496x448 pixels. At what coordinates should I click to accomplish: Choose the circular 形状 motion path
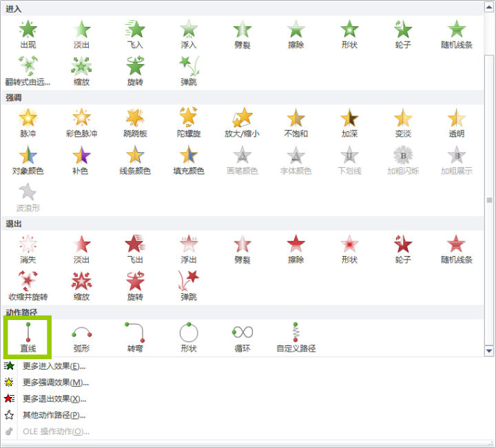click(189, 337)
